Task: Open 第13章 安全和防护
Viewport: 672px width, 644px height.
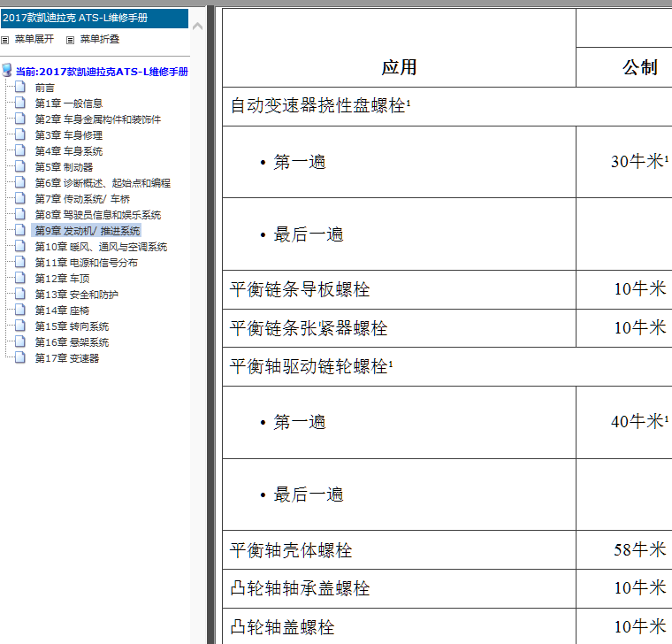Action: pos(76,295)
